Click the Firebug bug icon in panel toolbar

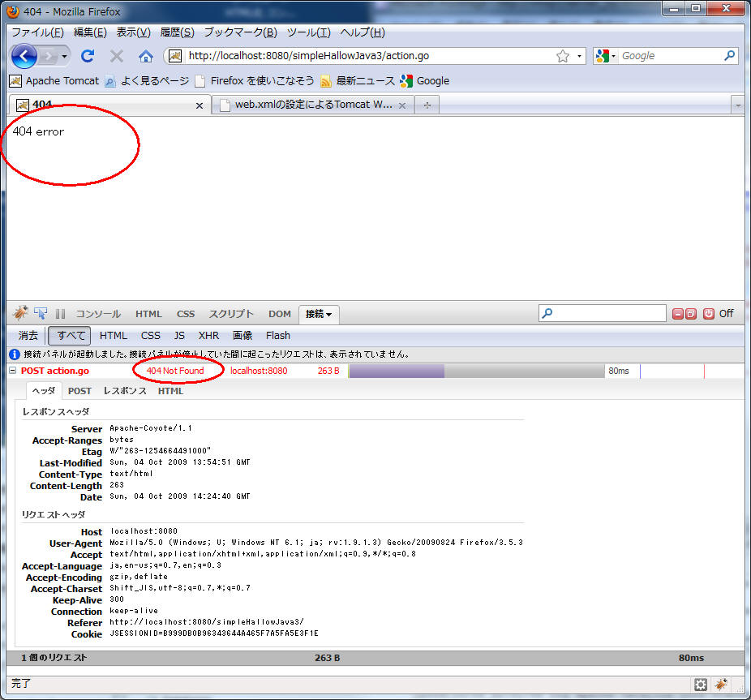pyautogui.click(x=21, y=313)
